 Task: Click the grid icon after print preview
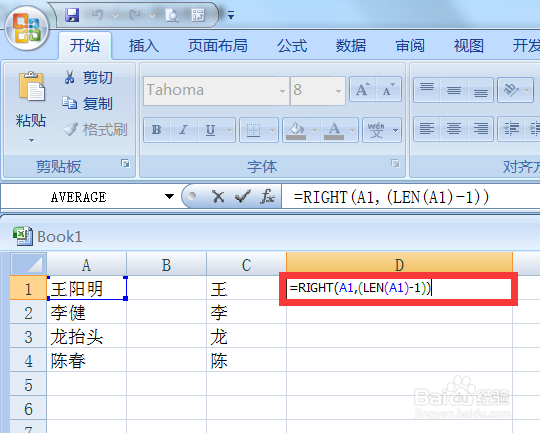(x=198, y=15)
